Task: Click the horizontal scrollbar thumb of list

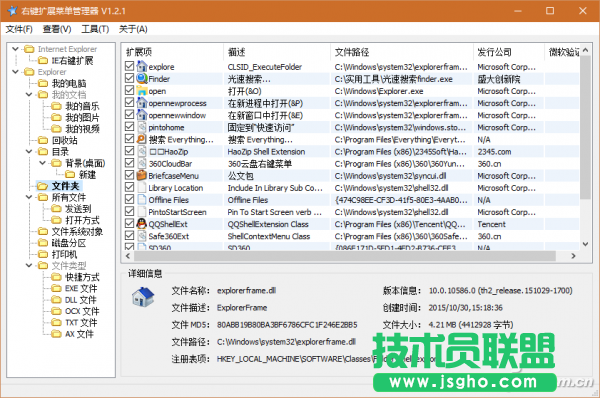Action: [344, 256]
